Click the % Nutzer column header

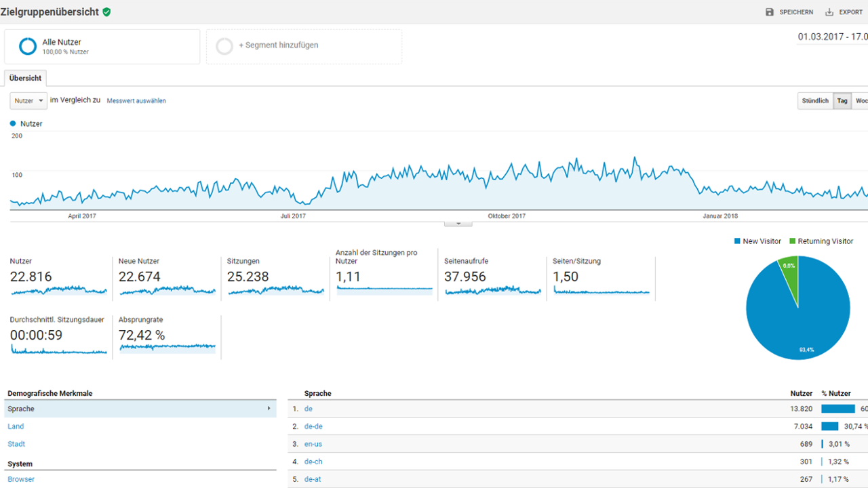point(835,393)
